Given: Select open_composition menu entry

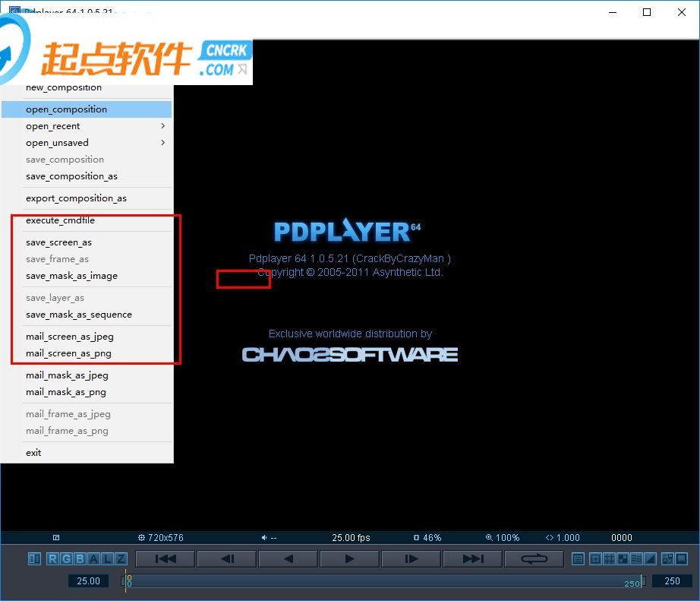Looking at the screenshot, I should tap(87, 109).
